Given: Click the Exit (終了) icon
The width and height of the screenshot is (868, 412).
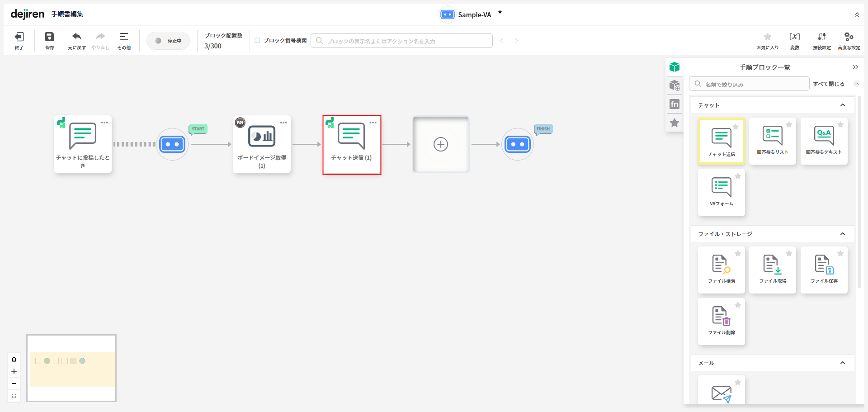Looking at the screenshot, I should click(19, 40).
